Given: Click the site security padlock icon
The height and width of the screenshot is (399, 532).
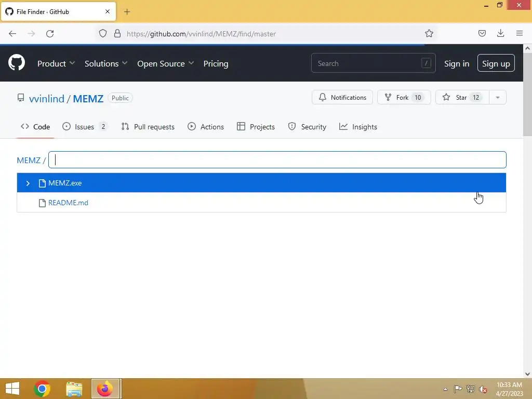Looking at the screenshot, I should [117, 34].
